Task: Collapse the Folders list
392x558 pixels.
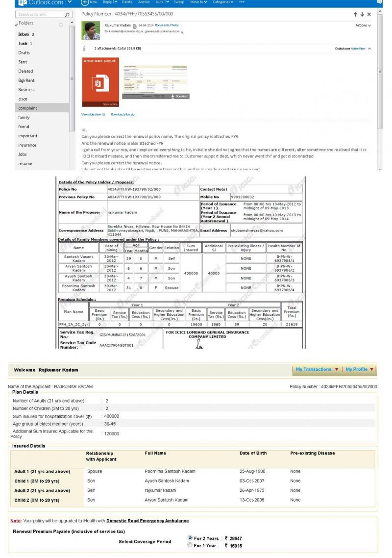Action: point(16,24)
